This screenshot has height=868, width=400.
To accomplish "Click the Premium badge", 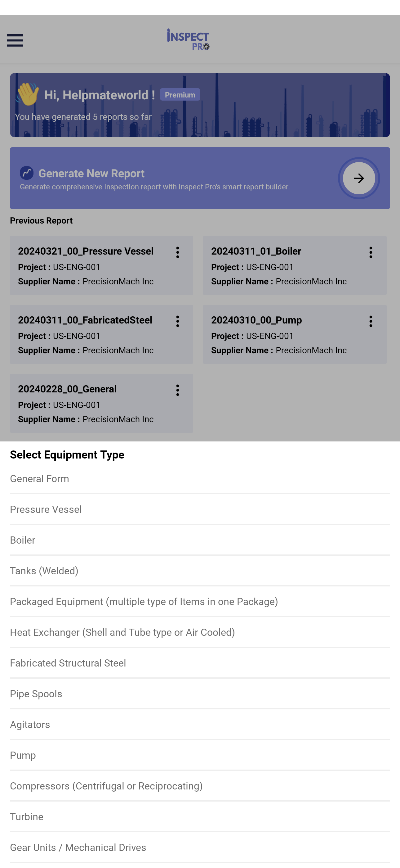I will [x=180, y=95].
